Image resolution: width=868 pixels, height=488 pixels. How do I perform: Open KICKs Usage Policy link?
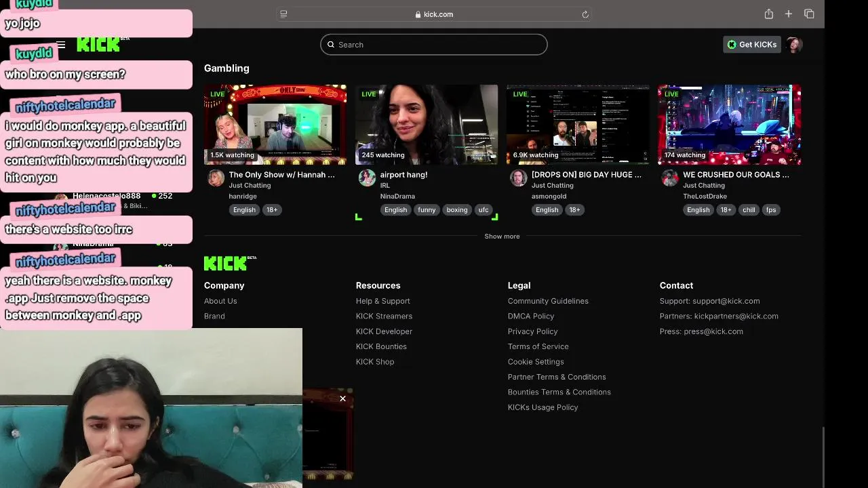point(543,407)
